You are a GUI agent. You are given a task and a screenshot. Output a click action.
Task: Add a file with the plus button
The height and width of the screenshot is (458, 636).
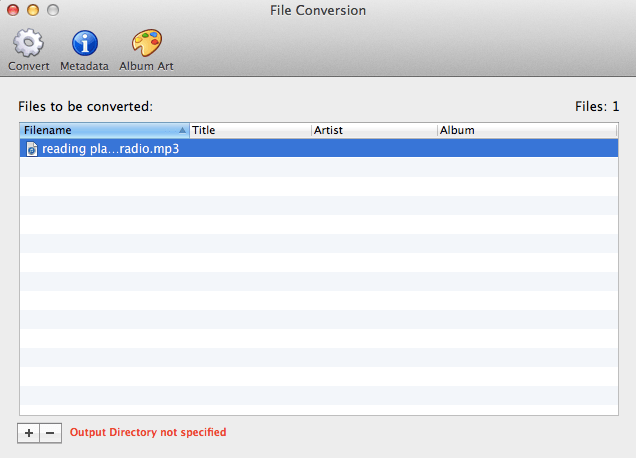pyautogui.click(x=28, y=433)
